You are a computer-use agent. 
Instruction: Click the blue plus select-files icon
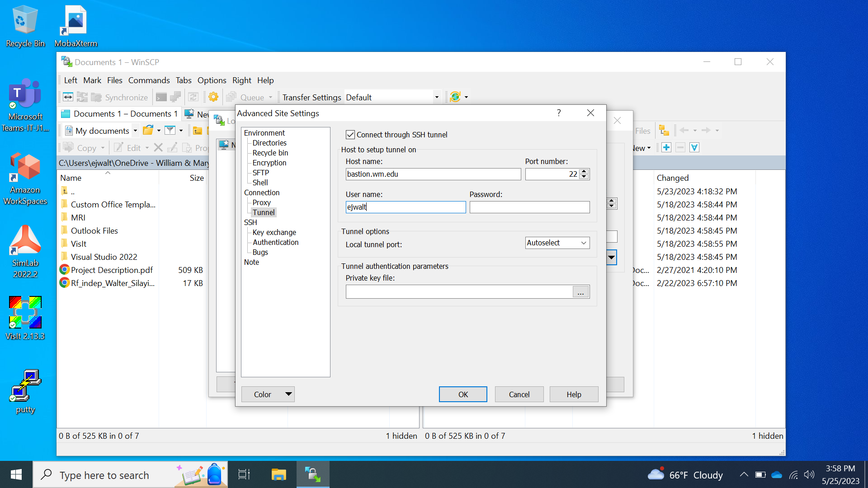(666, 148)
